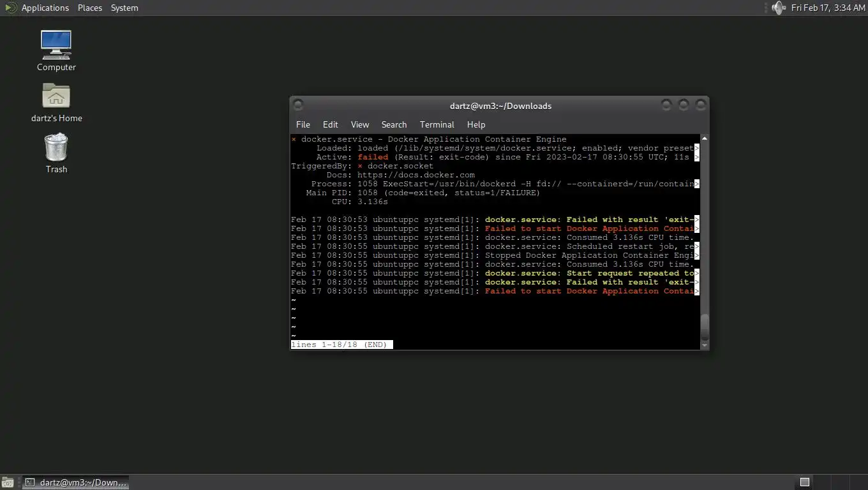Screen dimensions: 868x490
Task: Click the terminal vertical scrollbar thumb
Action: coord(705,327)
